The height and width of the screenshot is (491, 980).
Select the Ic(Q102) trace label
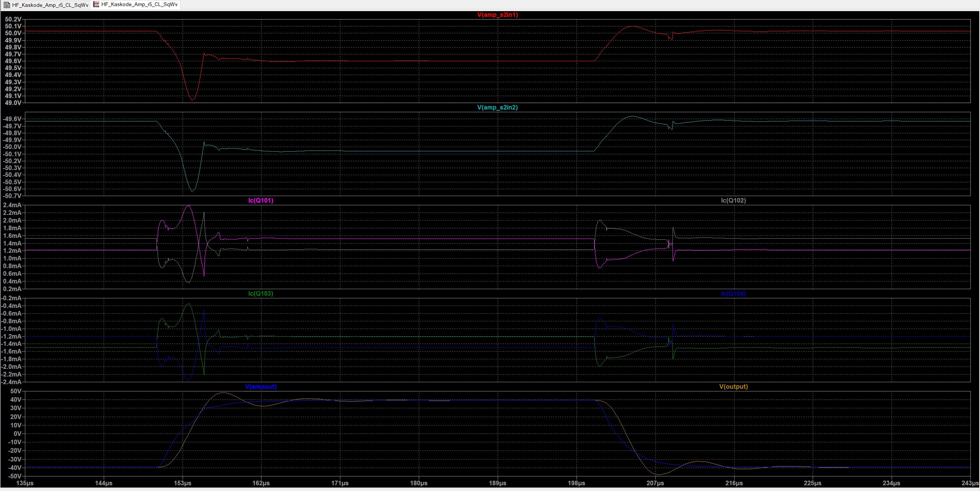point(733,200)
